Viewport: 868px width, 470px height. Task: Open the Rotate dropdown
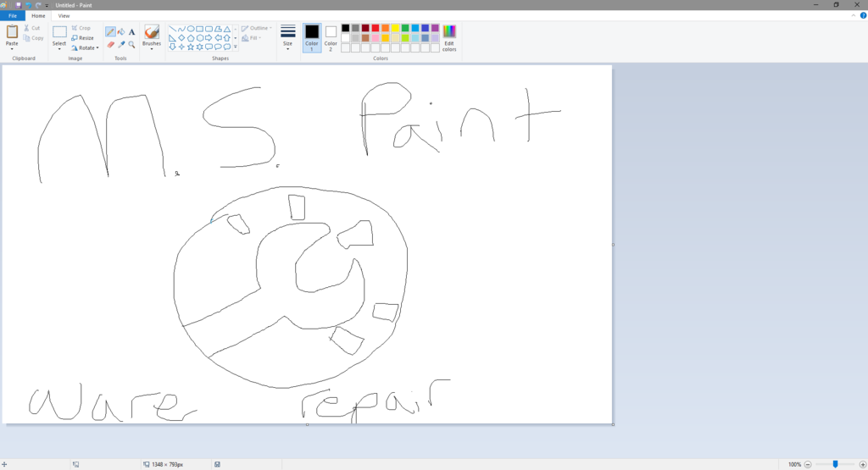click(x=86, y=47)
